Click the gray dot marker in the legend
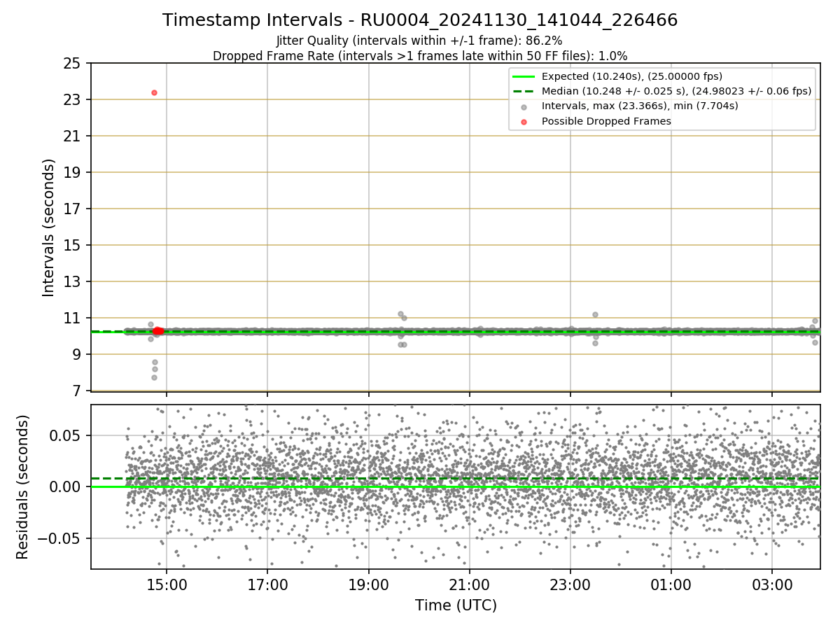The image size is (840, 630). (524, 107)
